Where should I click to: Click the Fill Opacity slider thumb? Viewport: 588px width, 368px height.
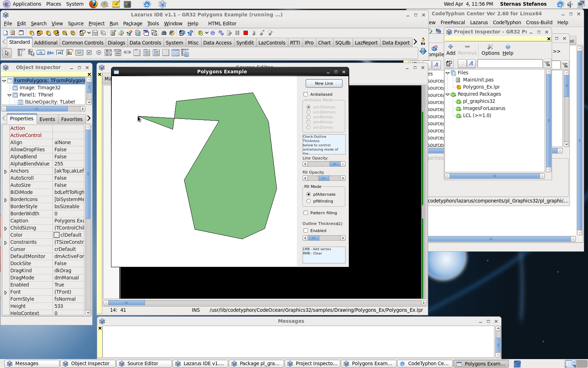pyautogui.click(x=324, y=178)
